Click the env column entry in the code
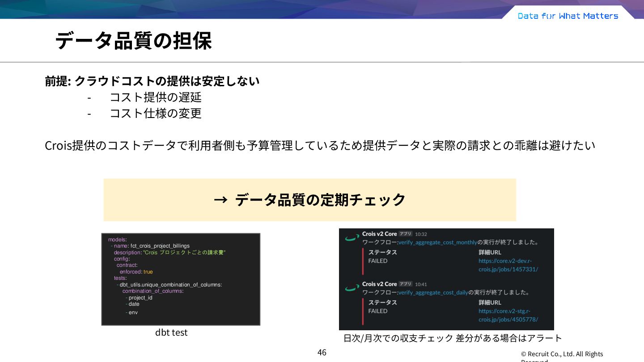644x362 pixels. [x=132, y=312]
